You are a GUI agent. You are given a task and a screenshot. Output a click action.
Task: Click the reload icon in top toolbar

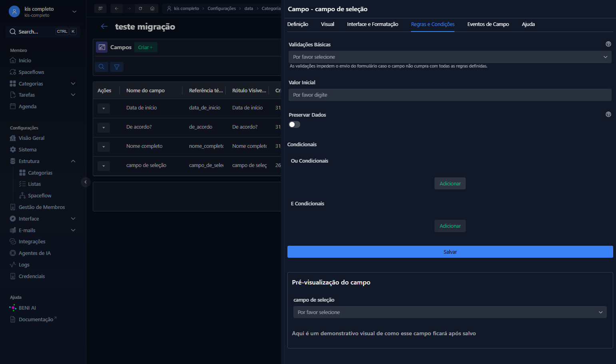tap(140, 8)
